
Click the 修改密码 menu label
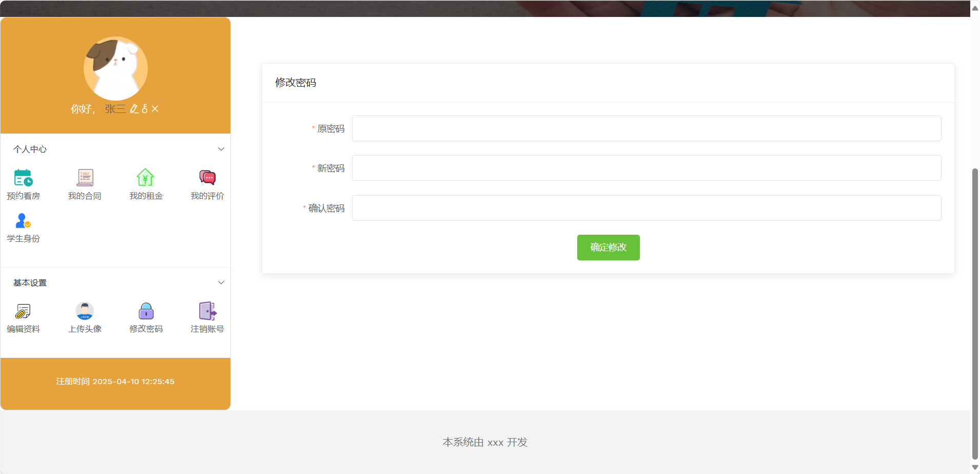coord(146,329)
